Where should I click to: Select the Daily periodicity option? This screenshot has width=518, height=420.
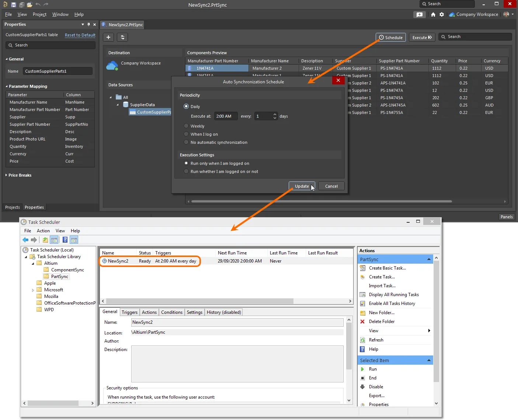[186, 106]
